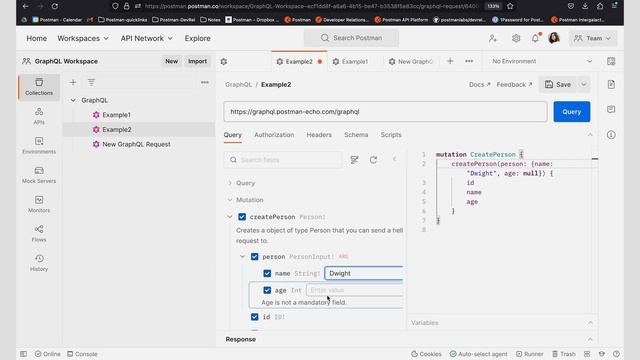Screen dimensions: 640x360
Task: Open tab bar more options menu
Action: (x=469, y=61)
